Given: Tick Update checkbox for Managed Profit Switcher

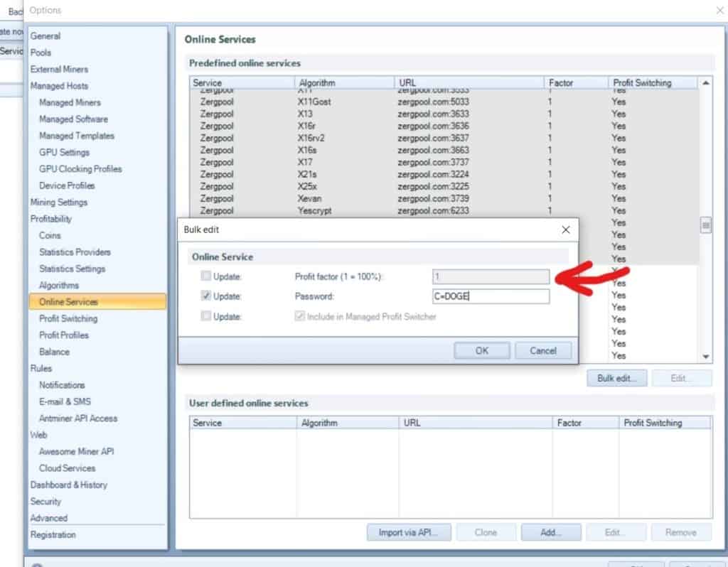Looking at the screenshot, I should (x=205, y=316).
